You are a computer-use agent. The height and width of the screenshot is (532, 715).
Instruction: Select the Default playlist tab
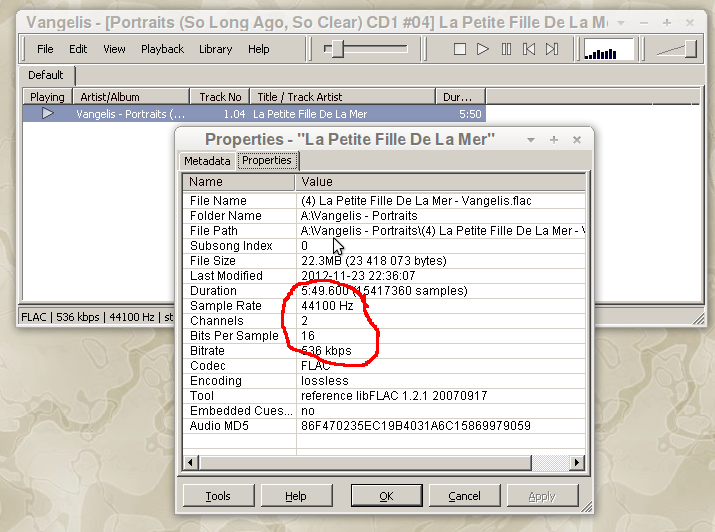tap(46, 75)
